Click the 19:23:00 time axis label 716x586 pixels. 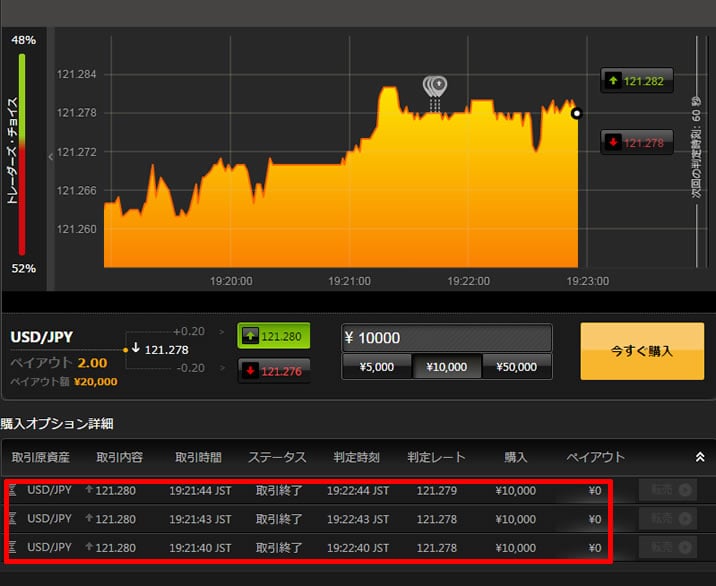pos(588,281)
